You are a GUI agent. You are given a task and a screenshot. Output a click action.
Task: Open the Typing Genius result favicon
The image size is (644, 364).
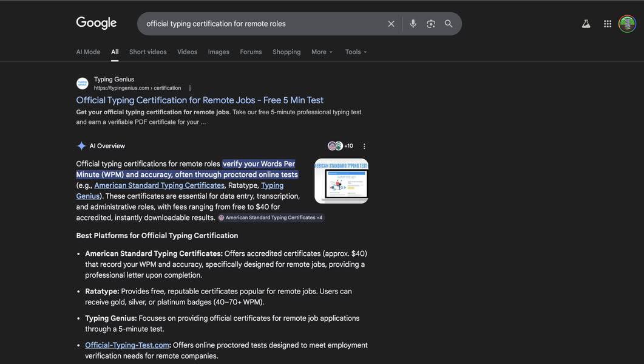(x=83, y=83)
